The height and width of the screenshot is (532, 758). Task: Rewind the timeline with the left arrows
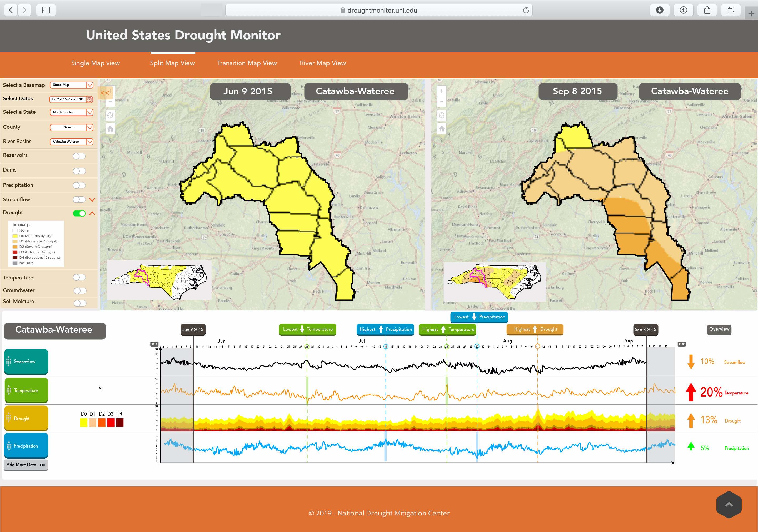pos(154,344)
